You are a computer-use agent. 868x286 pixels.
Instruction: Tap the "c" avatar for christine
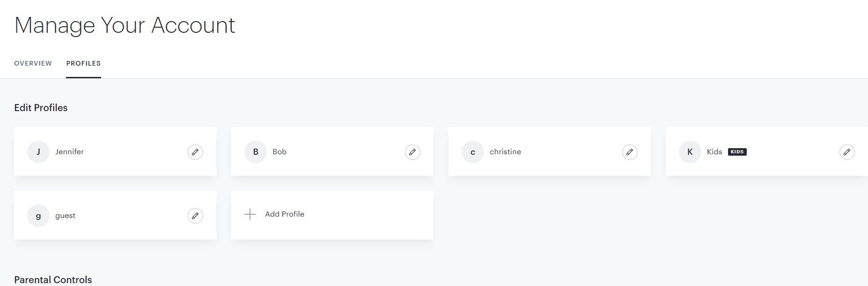473,152
